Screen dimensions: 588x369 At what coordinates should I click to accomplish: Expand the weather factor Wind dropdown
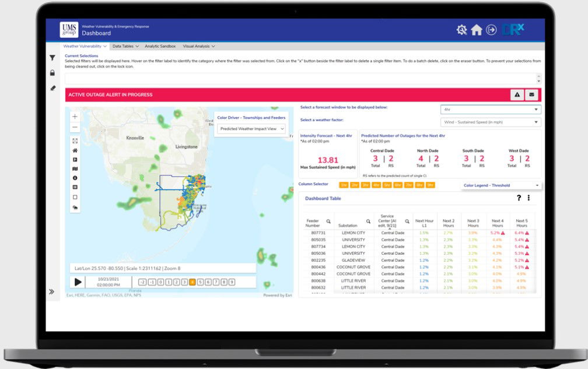(490, 122)
